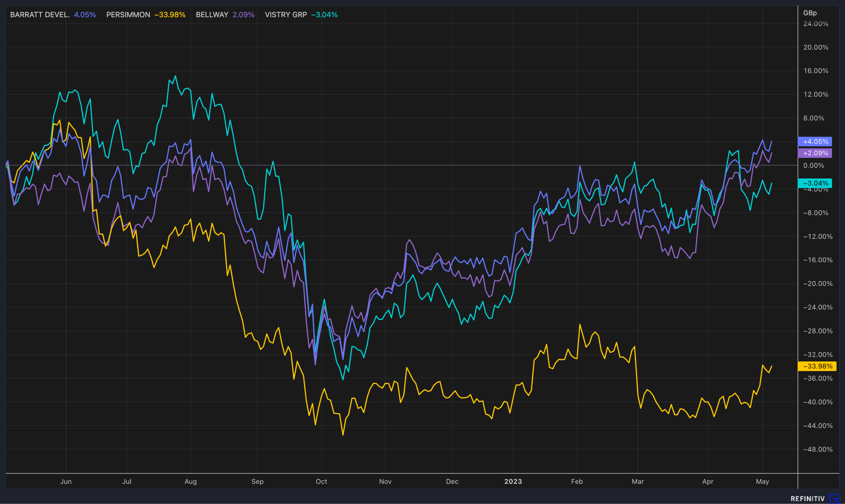The image size is (845, 504).
Task: Click the −32.00% y-axis label
Action: pos(818,355)
